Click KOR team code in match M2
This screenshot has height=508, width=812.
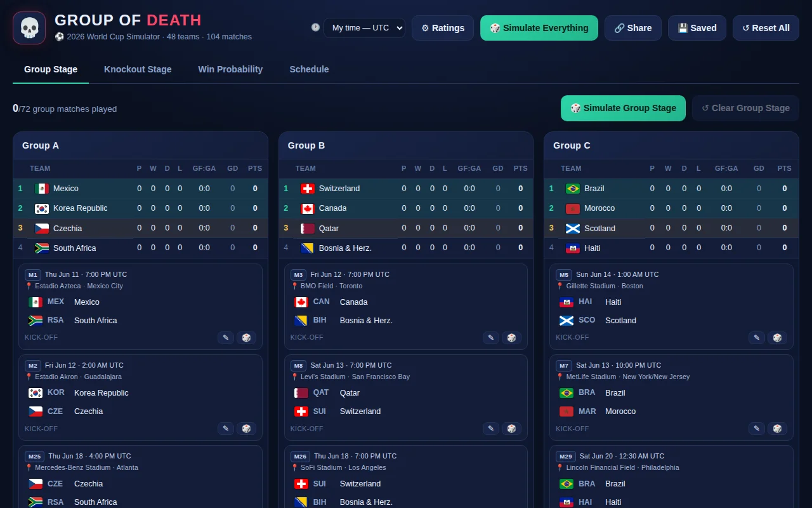click(56, 393)
